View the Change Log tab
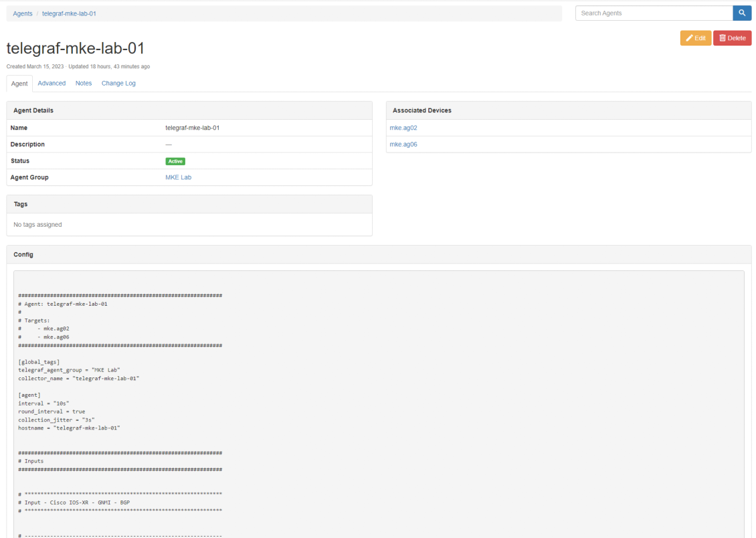Screen dimensions: 756x538 pos(118,84)
